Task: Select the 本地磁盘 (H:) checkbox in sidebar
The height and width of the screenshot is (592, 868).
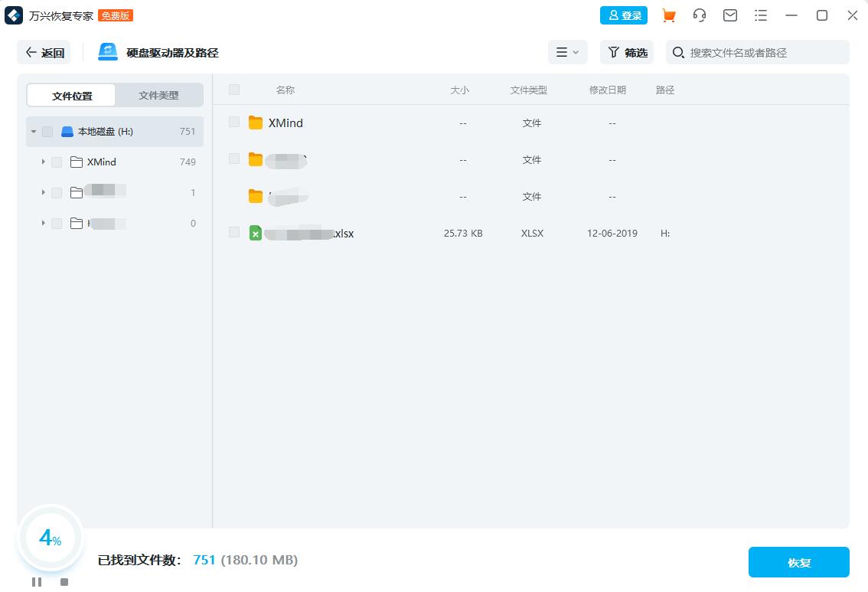Action: 47,131
